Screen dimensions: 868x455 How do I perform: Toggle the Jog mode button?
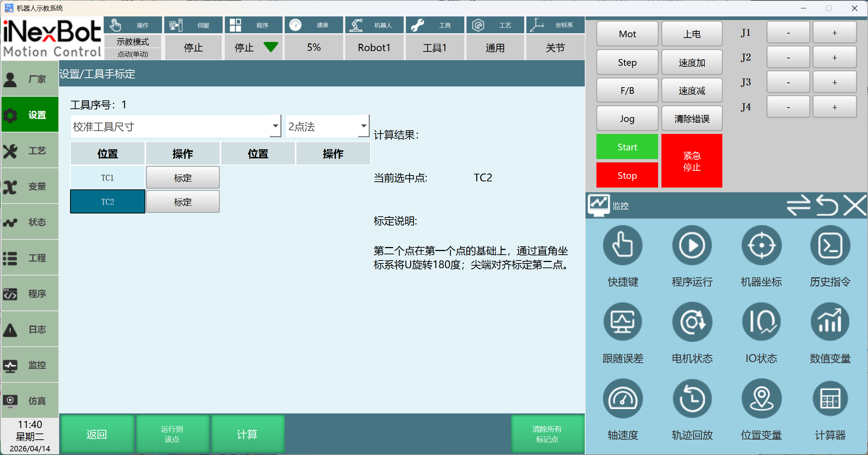tap(627, 119)
